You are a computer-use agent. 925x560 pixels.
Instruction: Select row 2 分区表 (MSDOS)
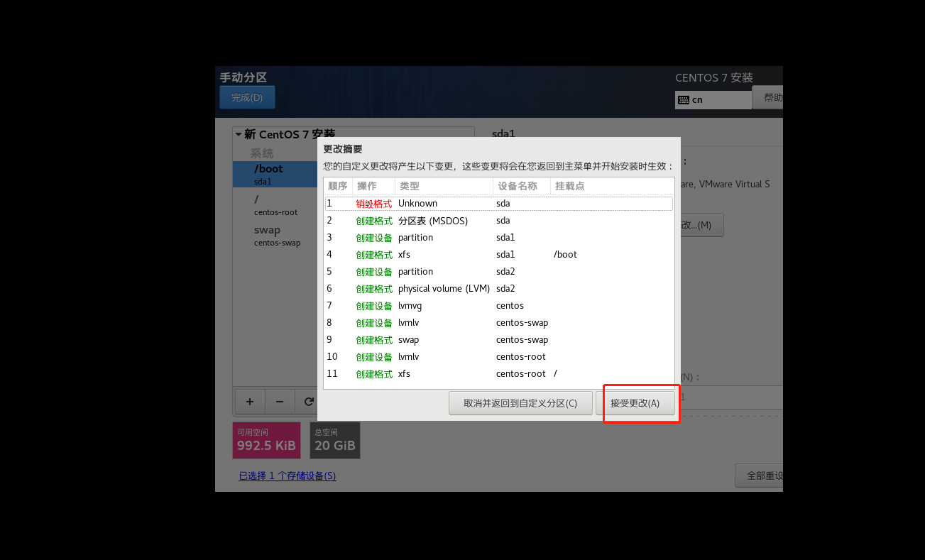tap(498, 221)
